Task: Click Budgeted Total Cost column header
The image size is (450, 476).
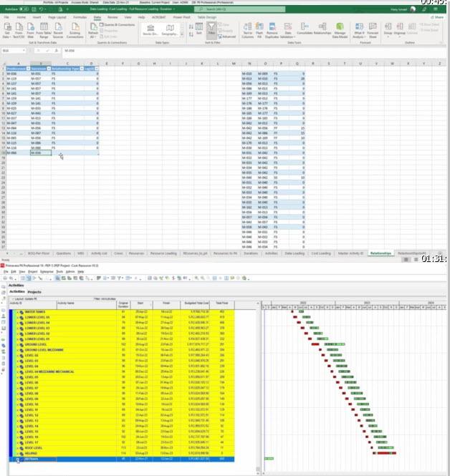Action: pyautogui.click(x=196, y=305)
